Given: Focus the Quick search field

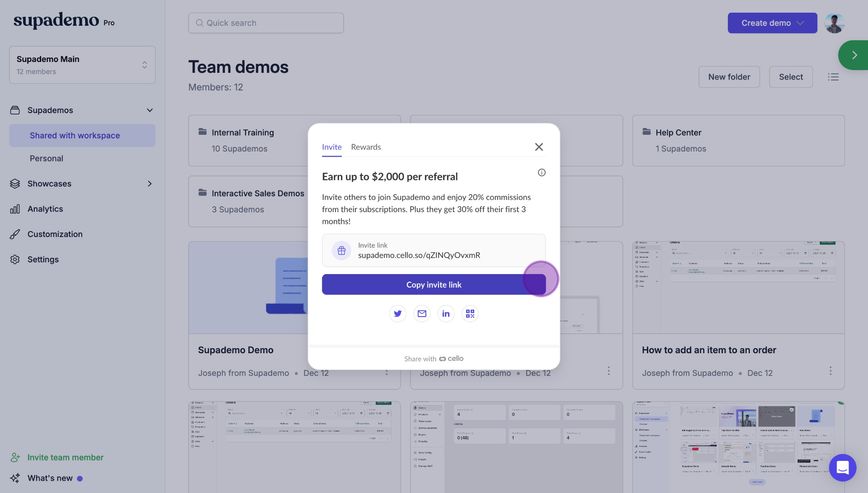Looking at the screenshot, I should coord(266,23).
